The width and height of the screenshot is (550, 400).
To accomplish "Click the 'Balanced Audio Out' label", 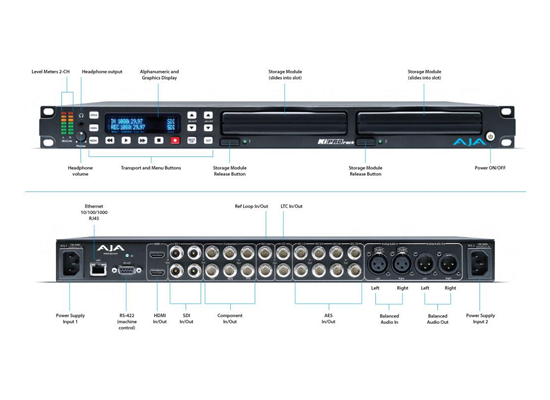I will [437, 319].
